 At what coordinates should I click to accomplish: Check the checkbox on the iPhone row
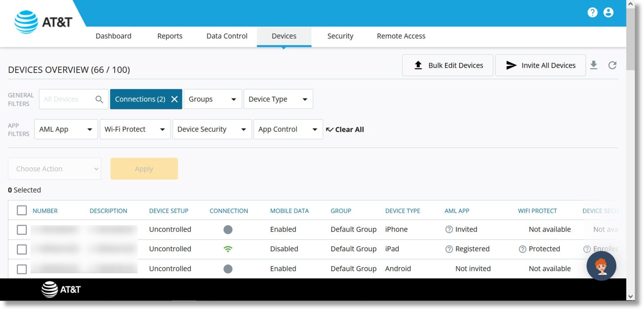pos(22,229)
